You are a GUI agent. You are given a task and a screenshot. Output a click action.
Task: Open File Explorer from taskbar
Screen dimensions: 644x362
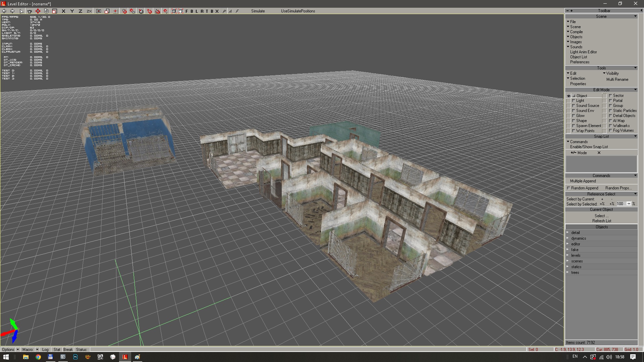[x=26, y=357]
